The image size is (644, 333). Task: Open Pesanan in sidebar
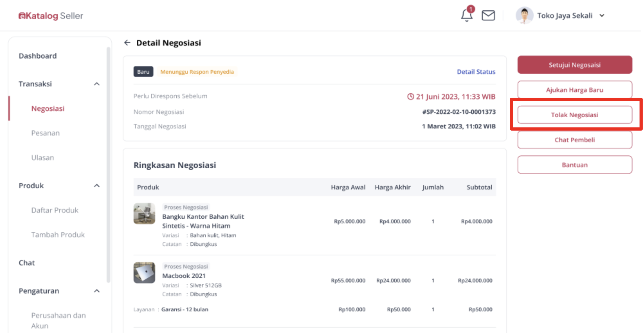tap(45, 133)
